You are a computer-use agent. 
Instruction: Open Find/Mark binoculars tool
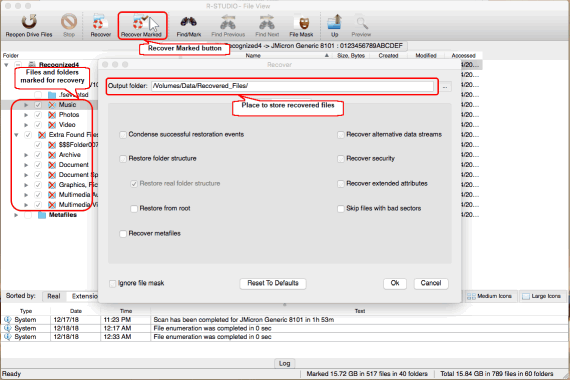(x=189, y=23)
